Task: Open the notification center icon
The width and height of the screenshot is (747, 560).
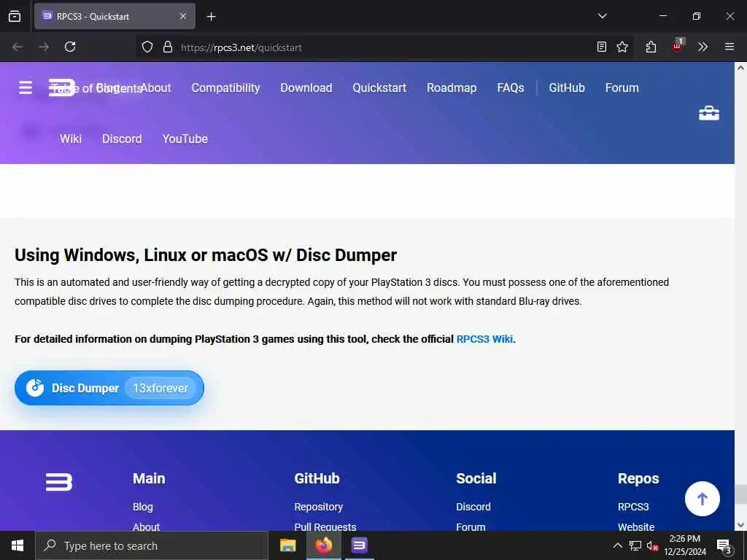Action: click(724, 545)
